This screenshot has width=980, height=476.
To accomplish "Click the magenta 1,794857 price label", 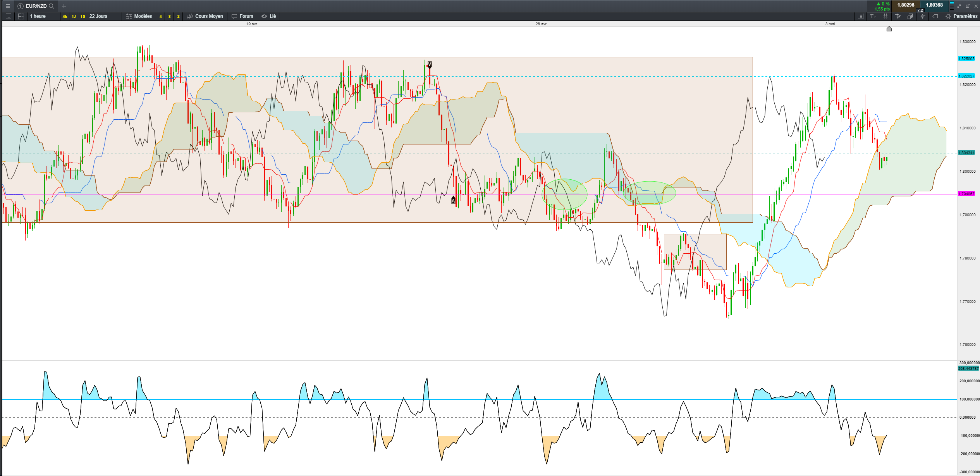I will pyautogui.click(x=966, y=194).
